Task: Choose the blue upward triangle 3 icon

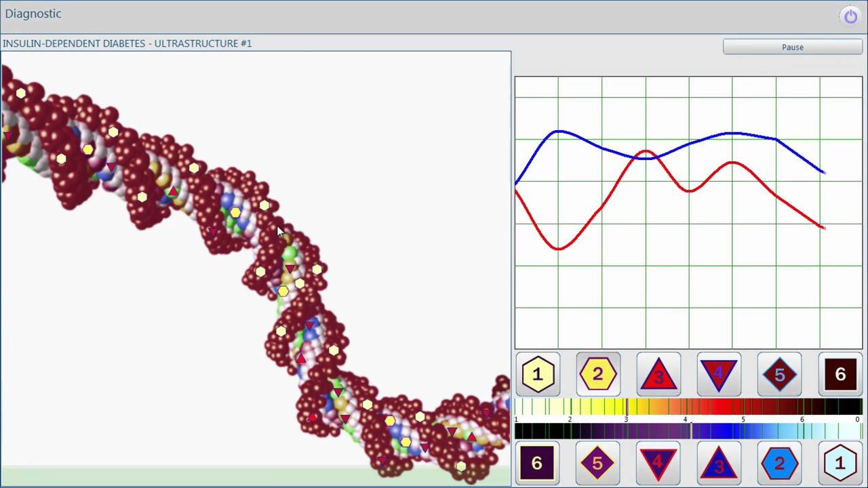Action: click(719, 463)
